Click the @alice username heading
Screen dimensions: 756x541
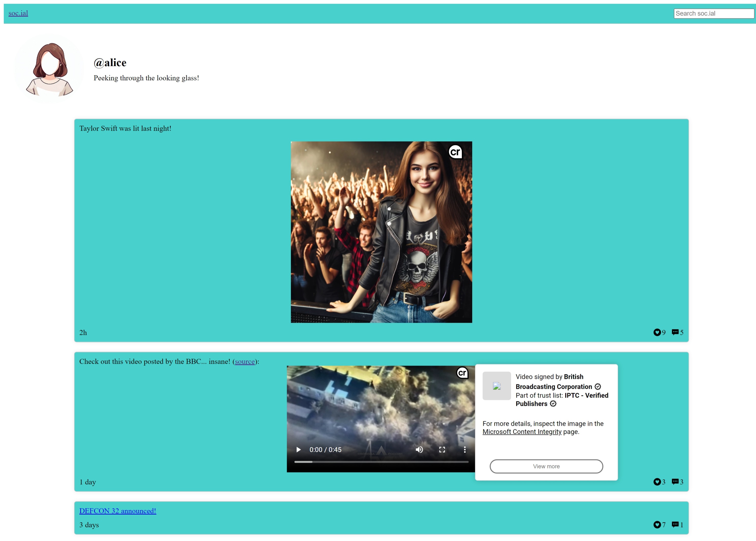110,63
